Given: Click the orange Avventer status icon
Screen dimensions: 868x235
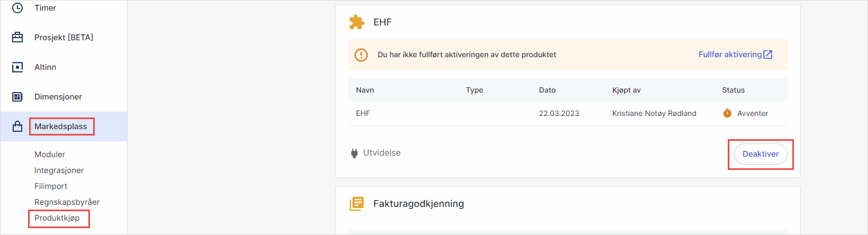Looking at the screenshot, I should 727,113.
